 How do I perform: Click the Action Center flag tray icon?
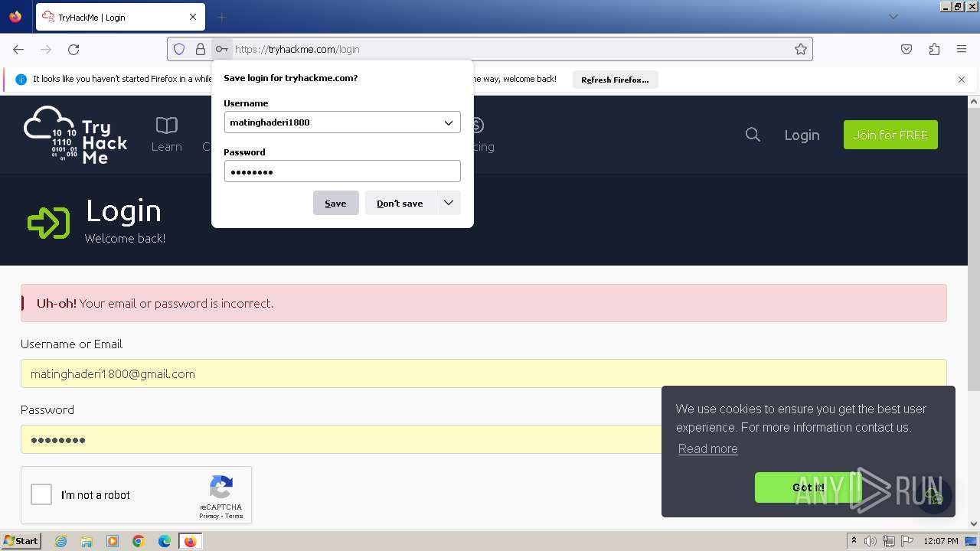tap(907, 541)
